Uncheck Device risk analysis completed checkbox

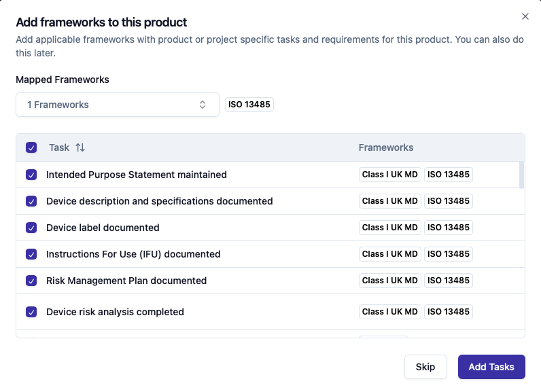31,312
